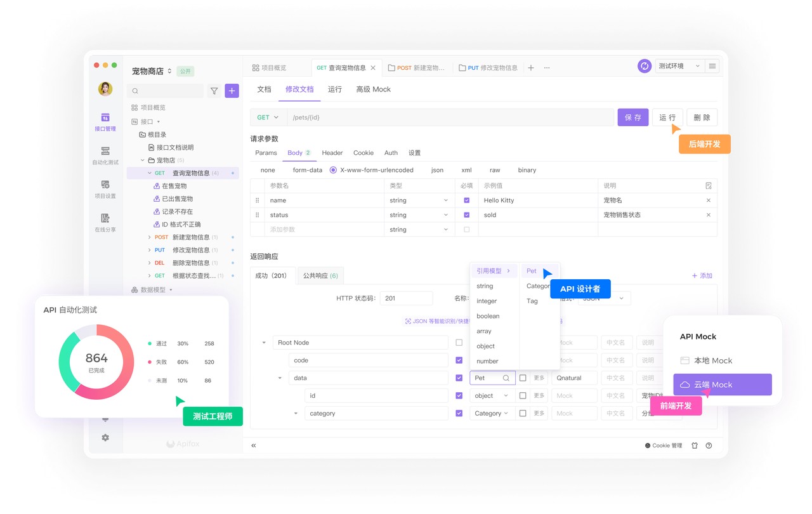Collapse the 宠物店 folder

(143, 161)
